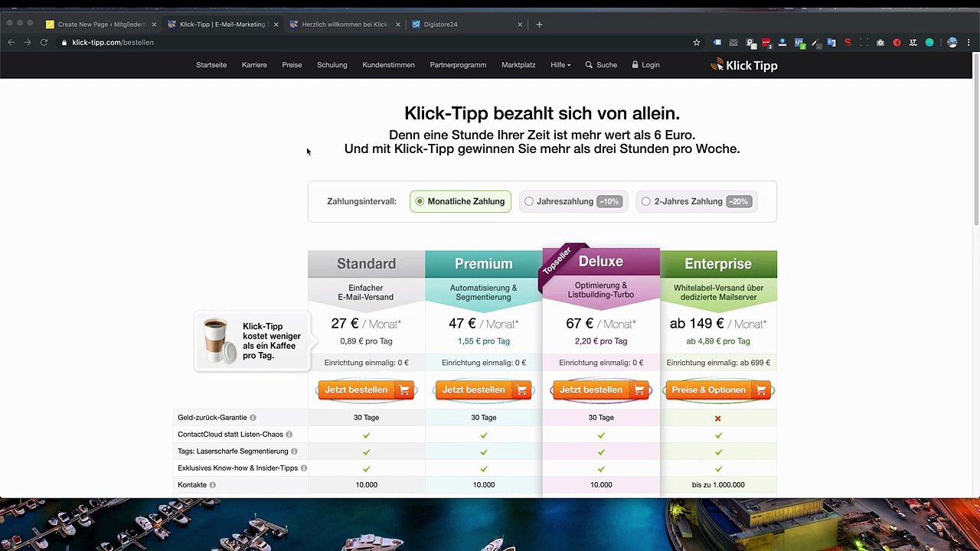
Task: Click info icon next to Exklusives Know-how
Action: [x=304, y=468]
